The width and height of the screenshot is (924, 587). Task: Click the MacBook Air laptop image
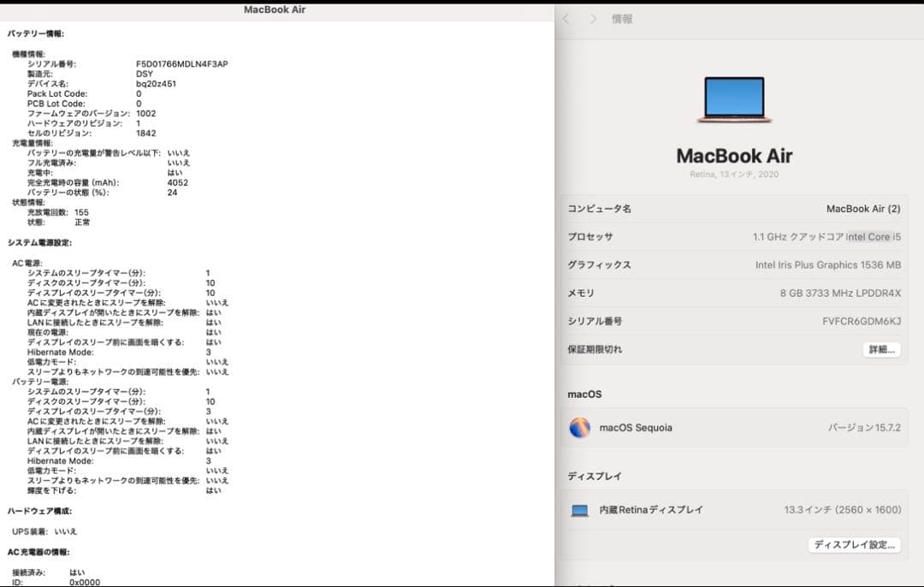(x=734, y=99)
